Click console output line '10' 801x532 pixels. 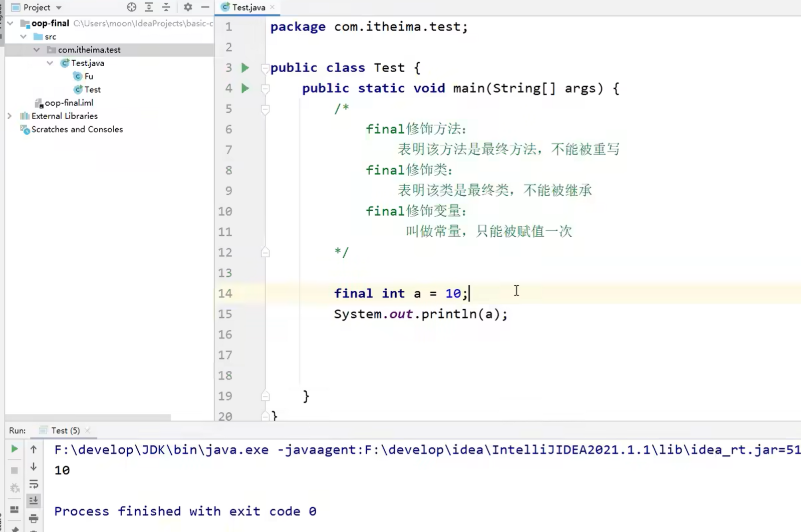(62, 470)
